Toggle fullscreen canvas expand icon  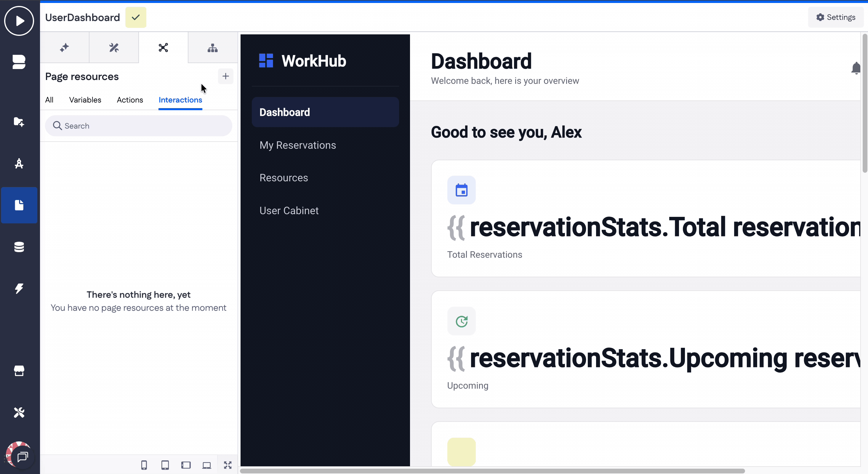228,465
